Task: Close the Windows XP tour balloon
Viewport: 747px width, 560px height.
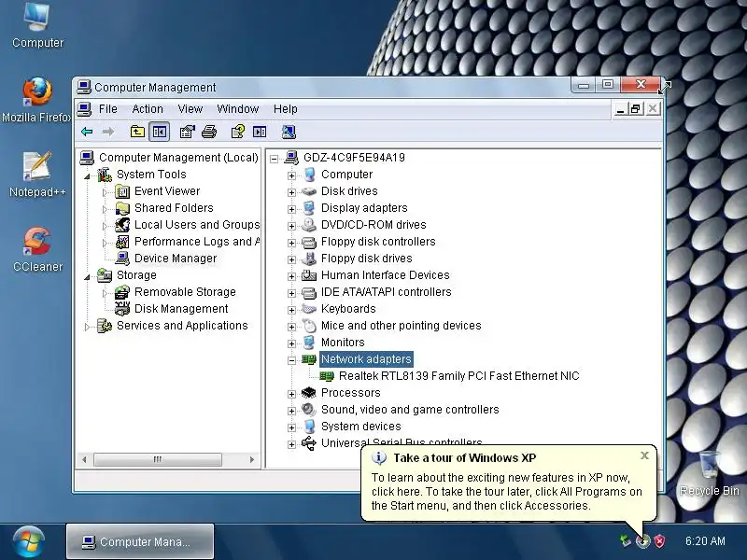Action: [x=644, y=455]
